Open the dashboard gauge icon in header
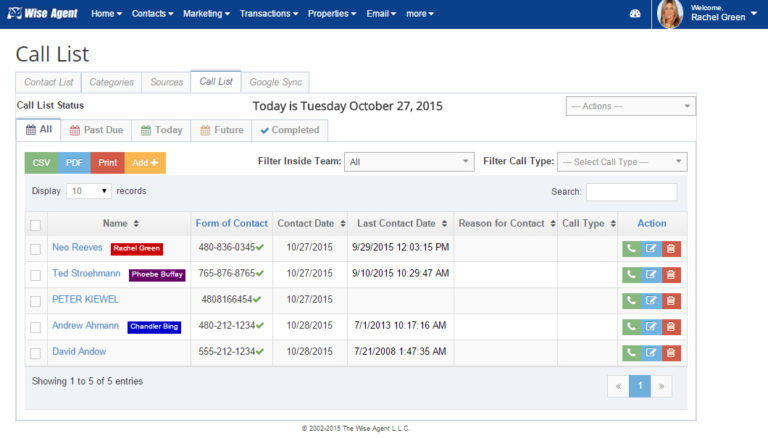The height and width of the screenshot is (438, 768). (x=634, y=14)
